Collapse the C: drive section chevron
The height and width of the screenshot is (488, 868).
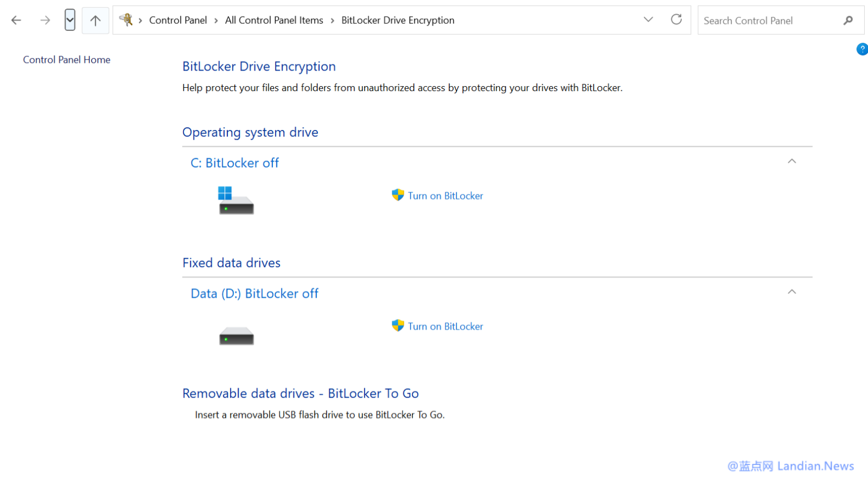click(792, 162)
